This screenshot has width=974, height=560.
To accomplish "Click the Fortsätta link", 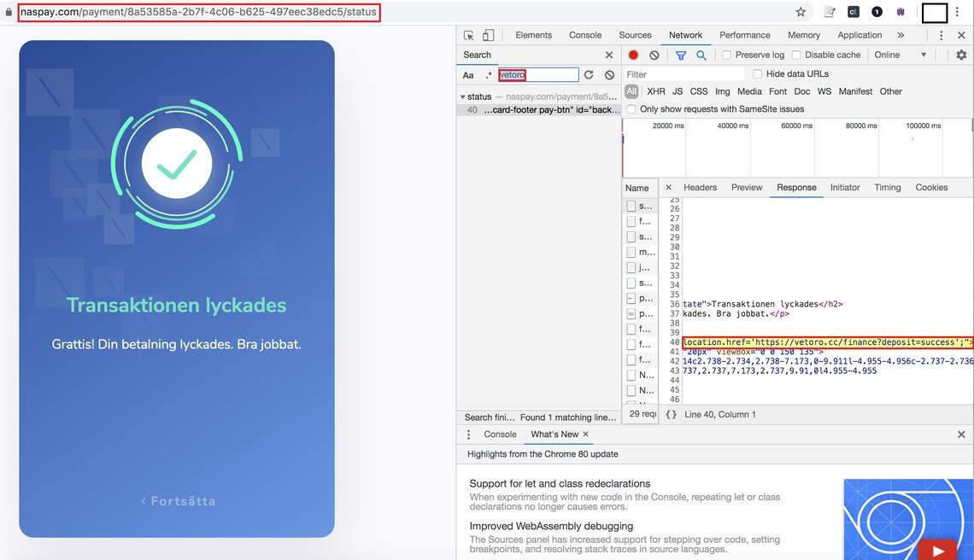I will pos(178,499).
